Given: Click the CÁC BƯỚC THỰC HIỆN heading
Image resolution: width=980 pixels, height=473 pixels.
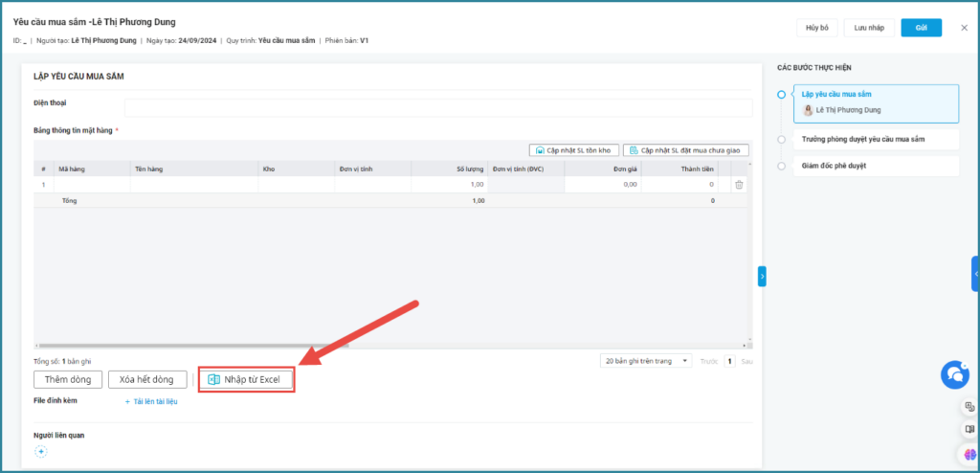Looking at the screenshot, I should coord(813,68).
